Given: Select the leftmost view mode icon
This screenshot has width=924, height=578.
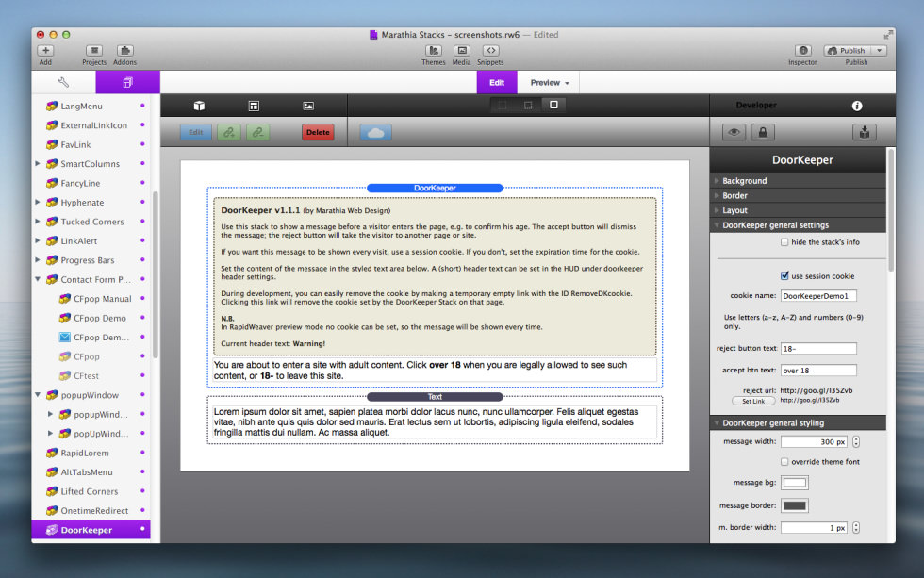Looking at the screenshot, I should [502, 105].
